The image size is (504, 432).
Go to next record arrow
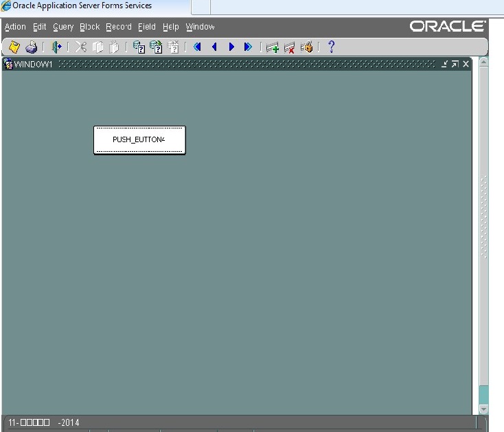click(x=231, y=47)
